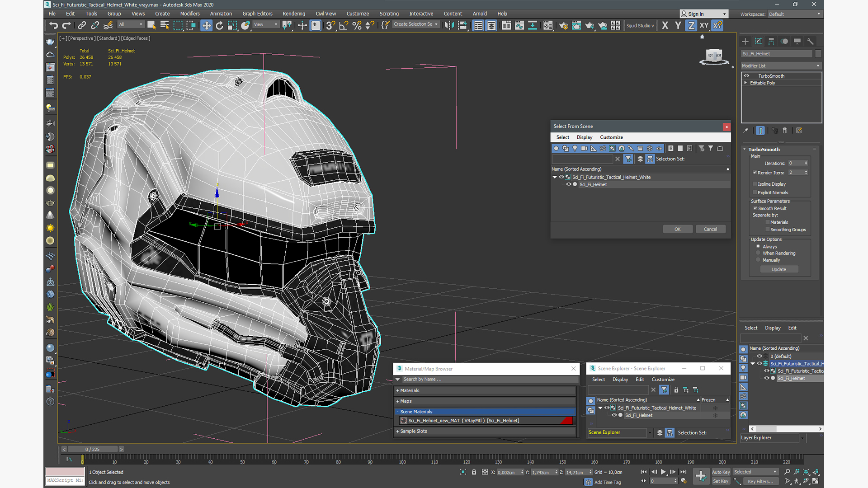Click the Select tab in Select From Scene
Screen dimensions: 868x488
click(x=563, y=137)
